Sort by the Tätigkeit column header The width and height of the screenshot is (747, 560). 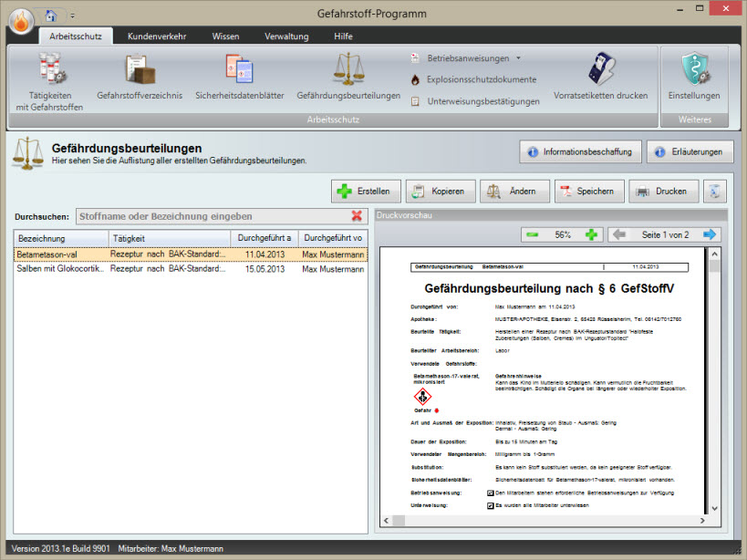pyautogui.click(x=170, y=238)
